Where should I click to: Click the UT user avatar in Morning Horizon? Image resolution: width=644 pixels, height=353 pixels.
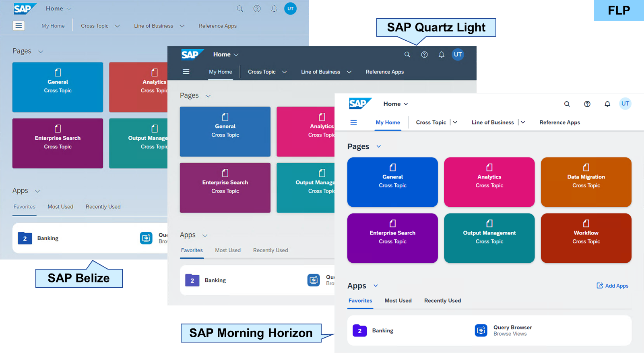coord(625,104)
